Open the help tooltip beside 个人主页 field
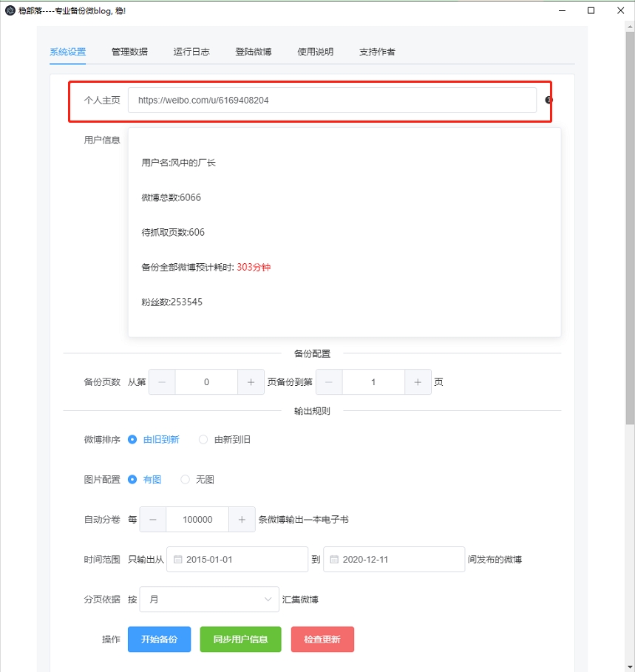 (548, 100)
